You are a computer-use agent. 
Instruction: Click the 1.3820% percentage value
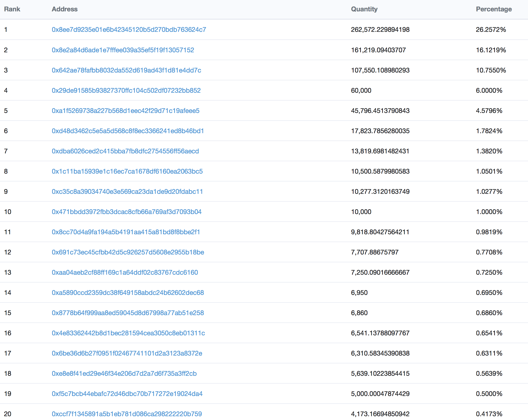[x=489, y=151]
